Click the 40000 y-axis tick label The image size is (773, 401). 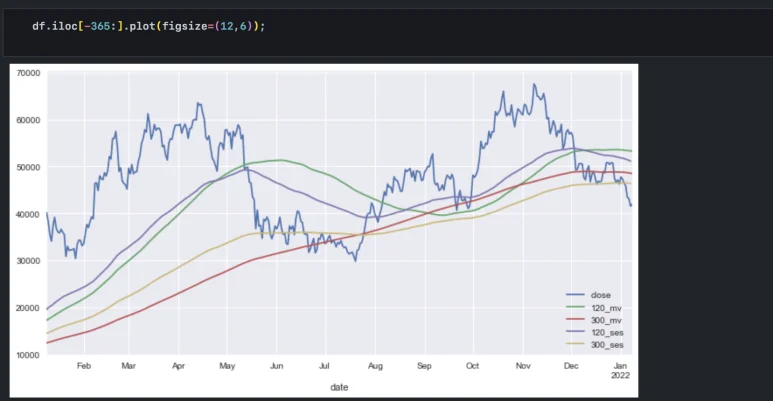tap(27, 214)
